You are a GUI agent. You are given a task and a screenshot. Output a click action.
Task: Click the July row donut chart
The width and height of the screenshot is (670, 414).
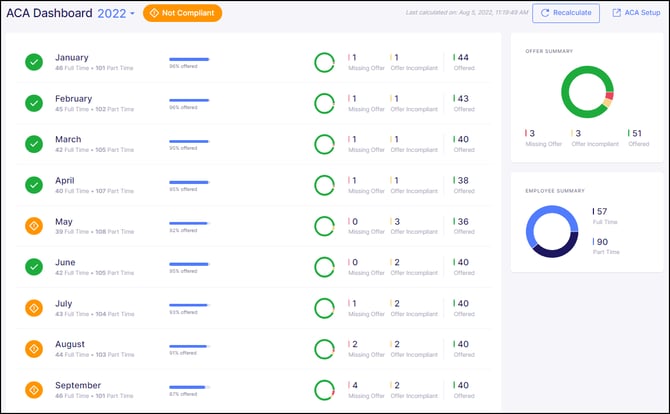(x=324, y=308)
